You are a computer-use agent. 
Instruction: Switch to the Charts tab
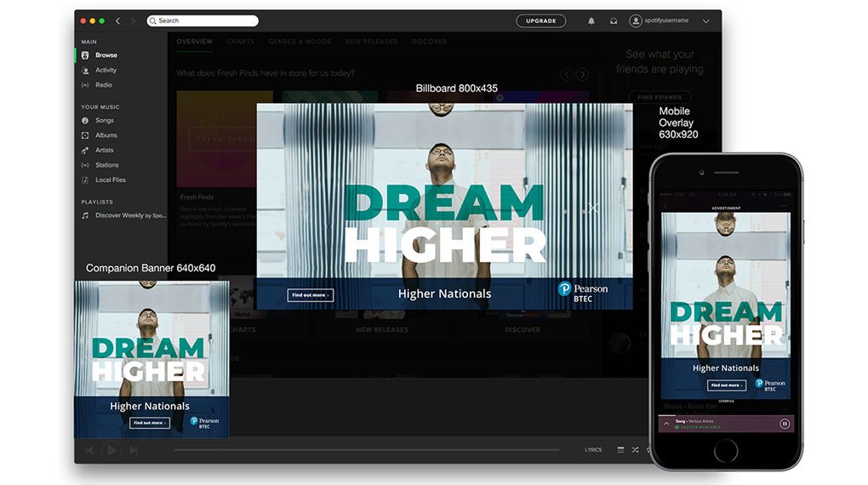tap(241, 42)
